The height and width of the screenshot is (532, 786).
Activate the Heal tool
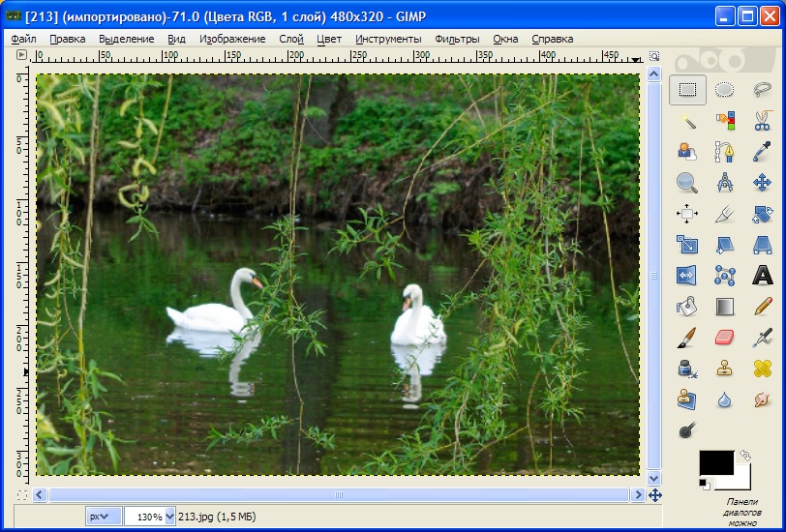pos(762,369)
